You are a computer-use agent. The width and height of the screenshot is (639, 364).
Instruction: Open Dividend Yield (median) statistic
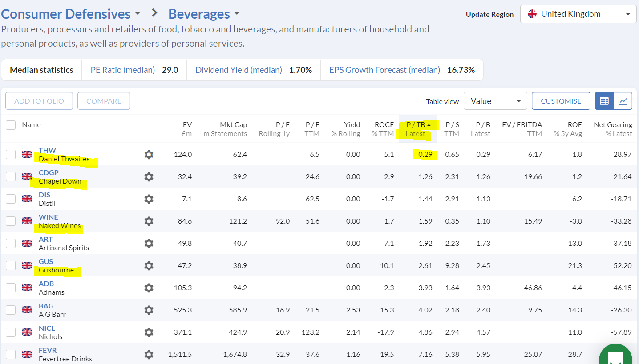tap(254, 70)
